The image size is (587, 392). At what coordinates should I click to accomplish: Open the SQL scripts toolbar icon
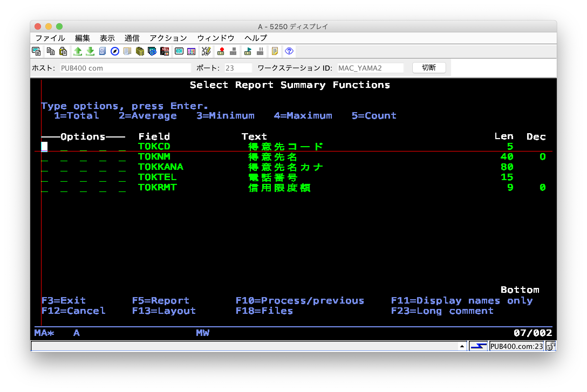(164, 51)
